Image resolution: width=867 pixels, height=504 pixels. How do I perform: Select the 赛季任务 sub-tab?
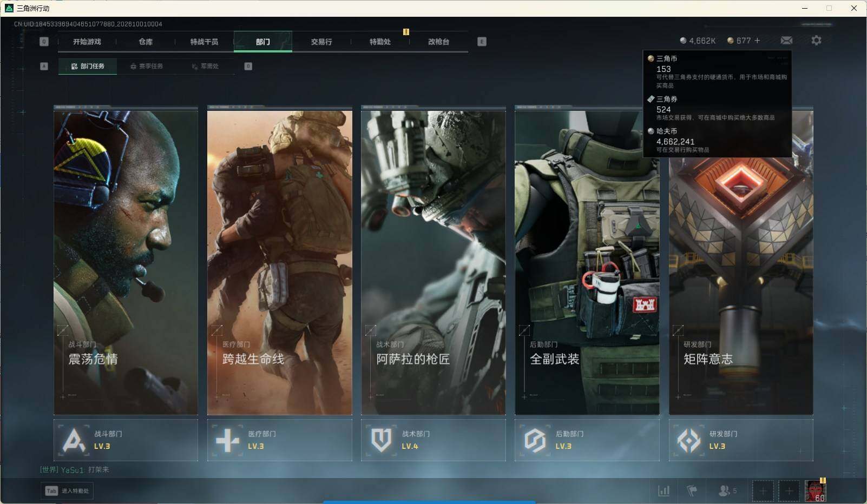146,66
